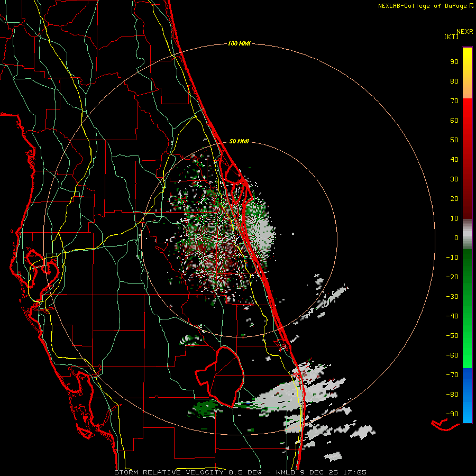Click the 80 value on the velocity scale
The image size is (476, 476).
tap(454, 81)
